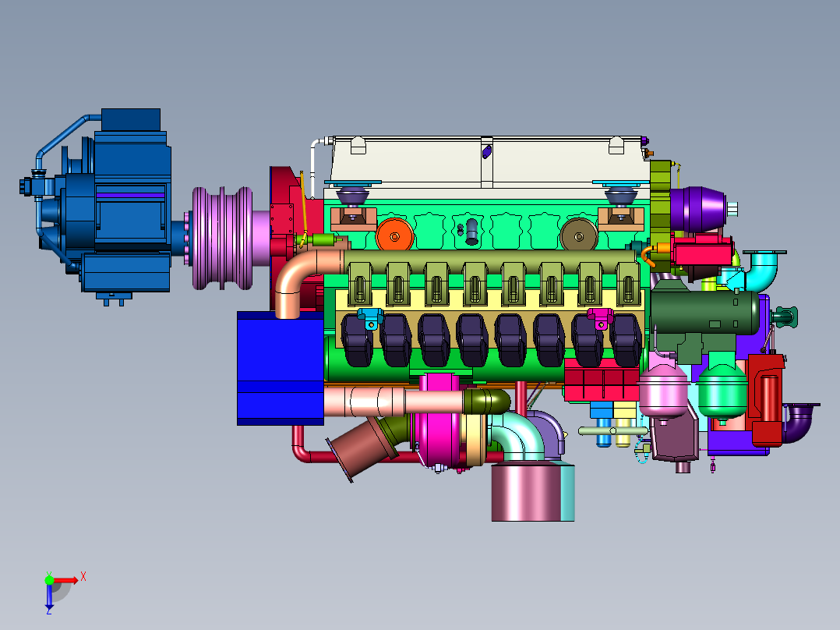The width and height of the screenshot is (840, 630).
Task: Select the lime green housing at engine's right end
Action: (660, 214)
